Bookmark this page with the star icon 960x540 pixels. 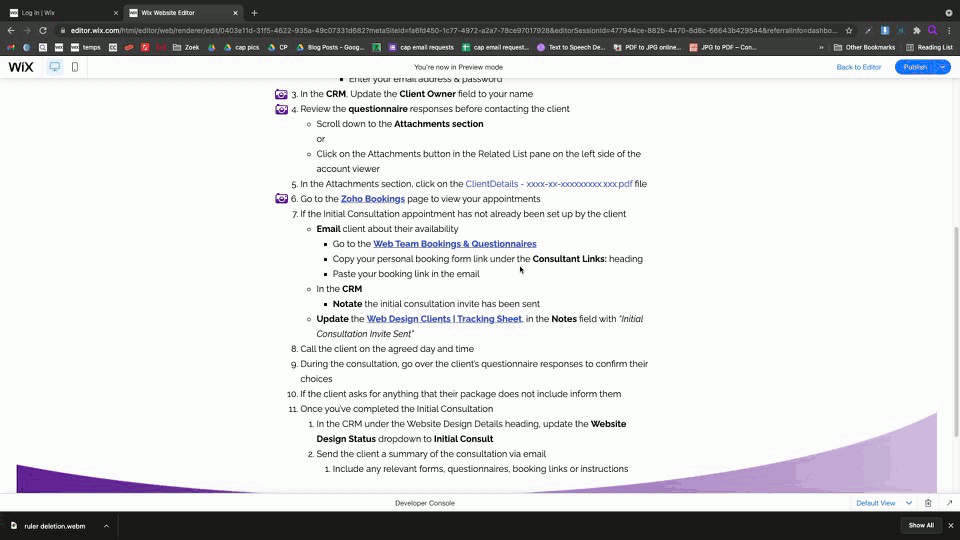pyautogui.click(x=849, y=30)
